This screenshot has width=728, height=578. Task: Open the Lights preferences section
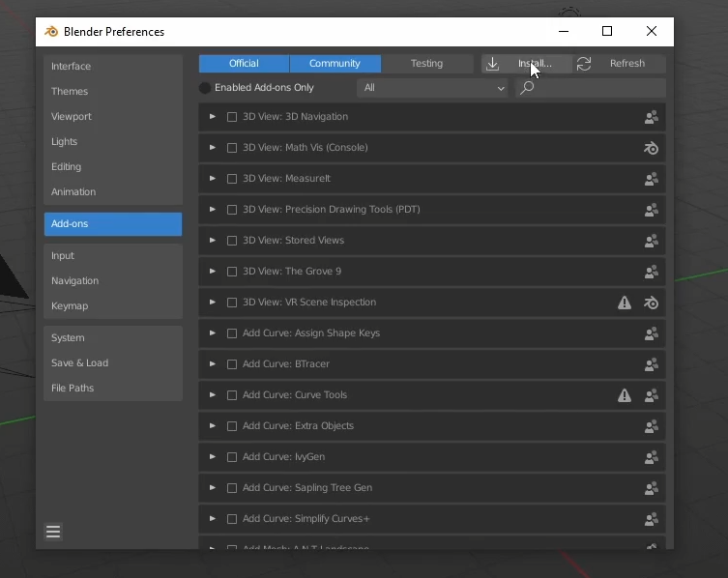tap(113, 141)
